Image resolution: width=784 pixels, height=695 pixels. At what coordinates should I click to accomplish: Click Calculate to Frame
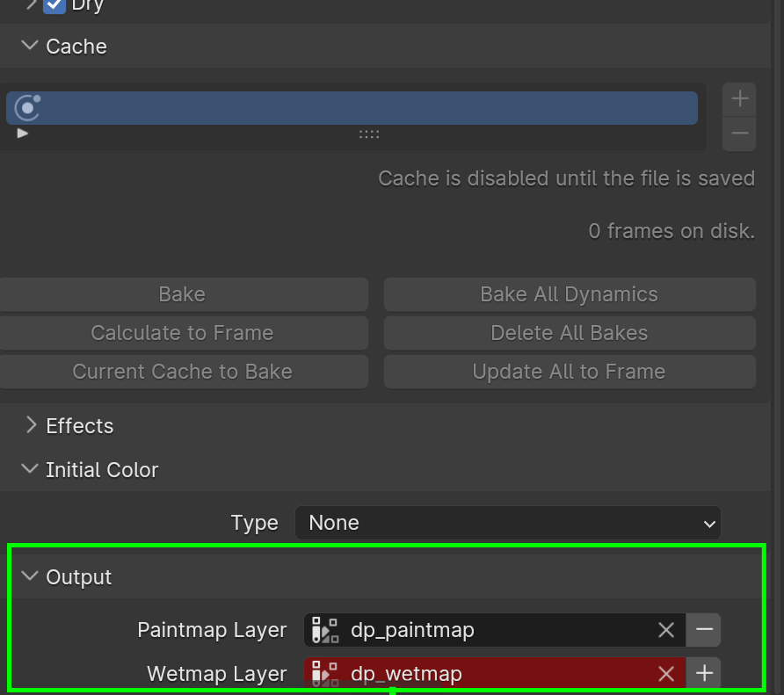coord(182,333)
